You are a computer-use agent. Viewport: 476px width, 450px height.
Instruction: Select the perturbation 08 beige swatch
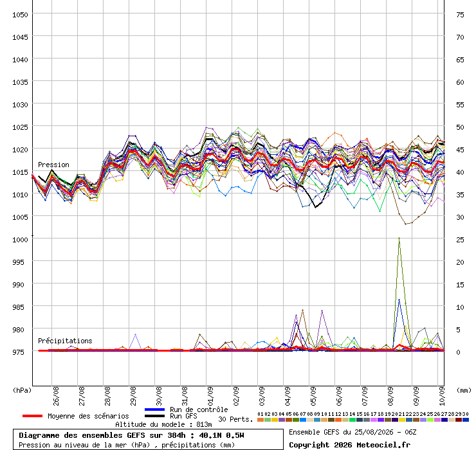310,420
